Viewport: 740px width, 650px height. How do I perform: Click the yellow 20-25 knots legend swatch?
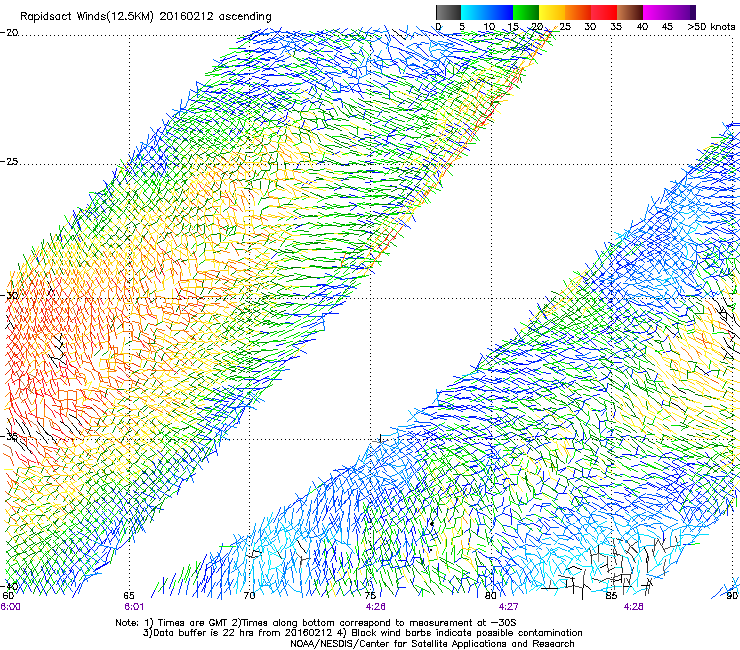552,12
